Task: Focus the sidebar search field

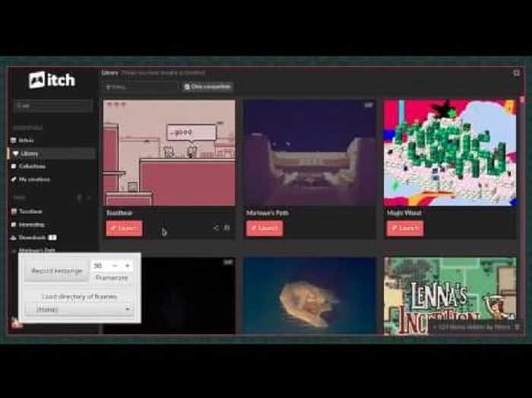Action: (x=52, y=106)
